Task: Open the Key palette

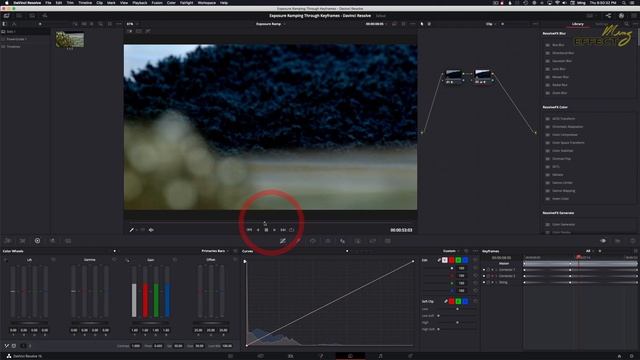Action: click(x=358, y=241)
